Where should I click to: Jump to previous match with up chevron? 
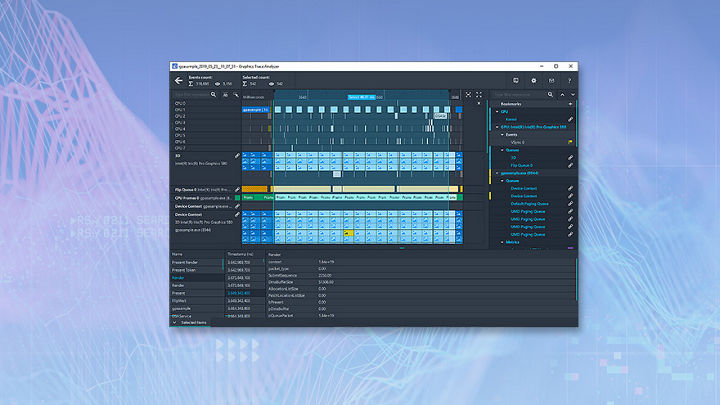pos(562,95)
